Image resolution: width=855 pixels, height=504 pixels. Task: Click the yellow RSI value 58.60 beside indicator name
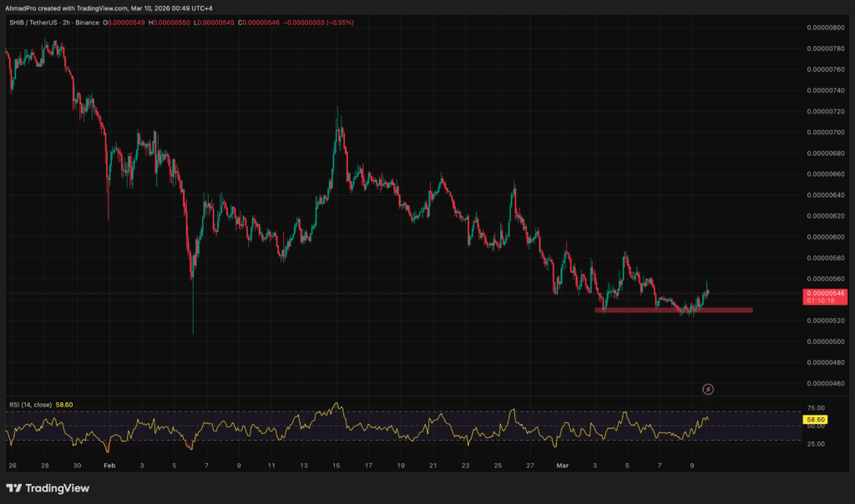tap(63, 405)
